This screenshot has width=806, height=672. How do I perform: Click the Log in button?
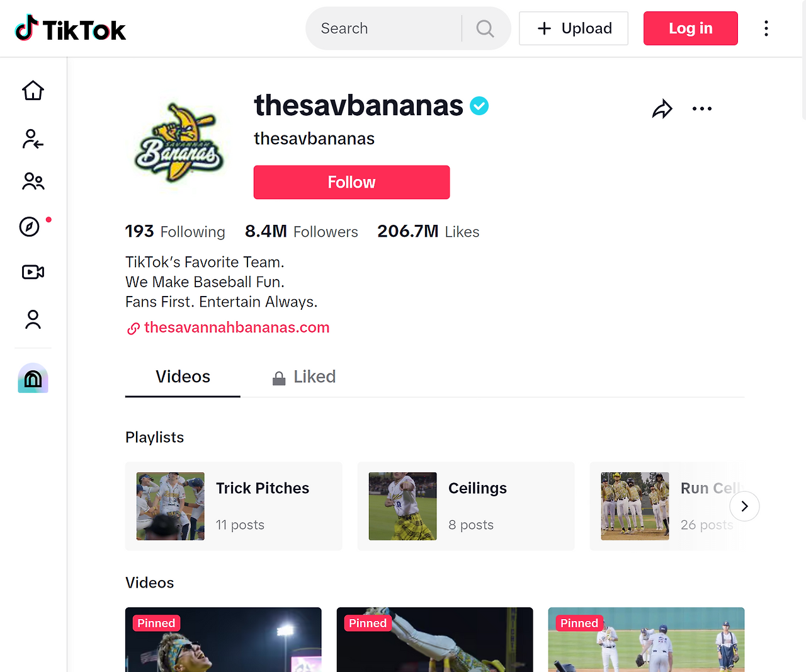tap(690, 28)
